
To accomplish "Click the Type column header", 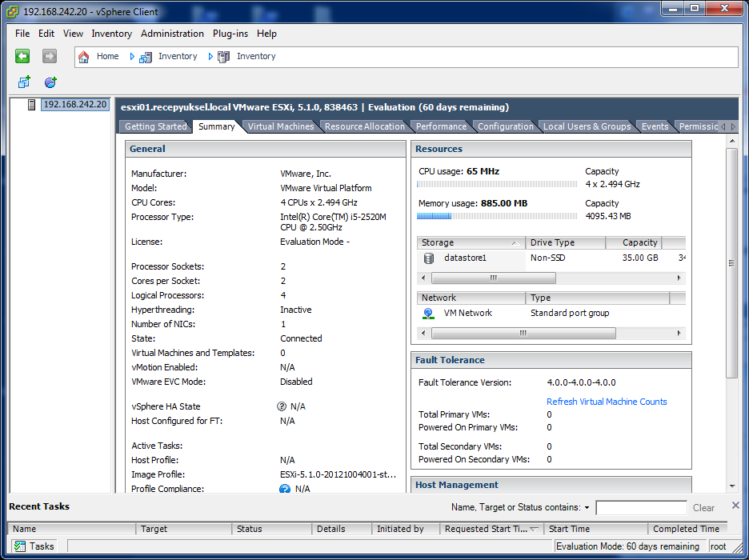I will pos(598,298).
